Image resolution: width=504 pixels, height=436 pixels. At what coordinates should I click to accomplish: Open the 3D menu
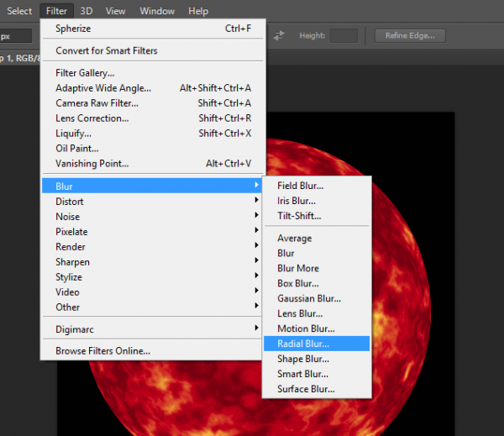(87, 11)
